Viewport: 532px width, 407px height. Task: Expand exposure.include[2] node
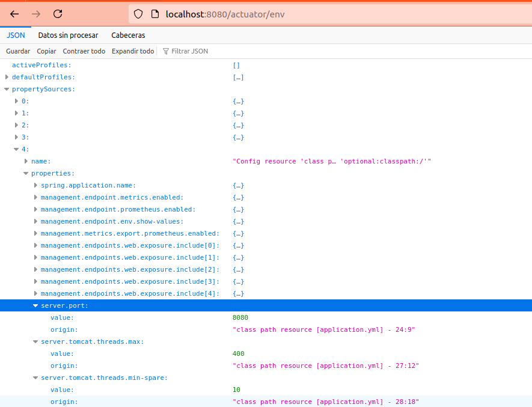coord(35,269)
